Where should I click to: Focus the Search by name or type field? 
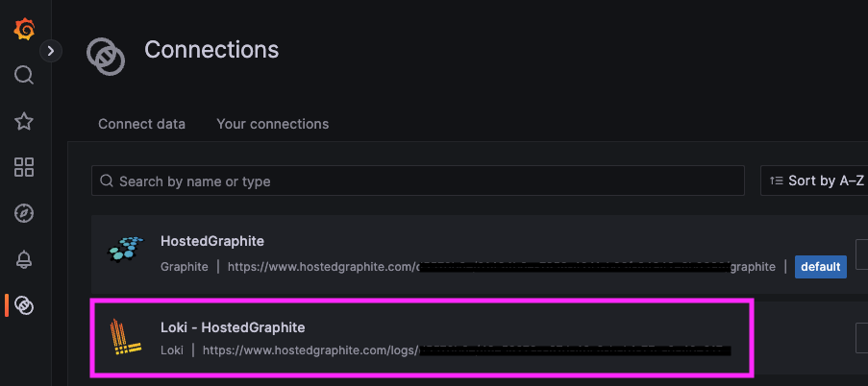[423, 181]
